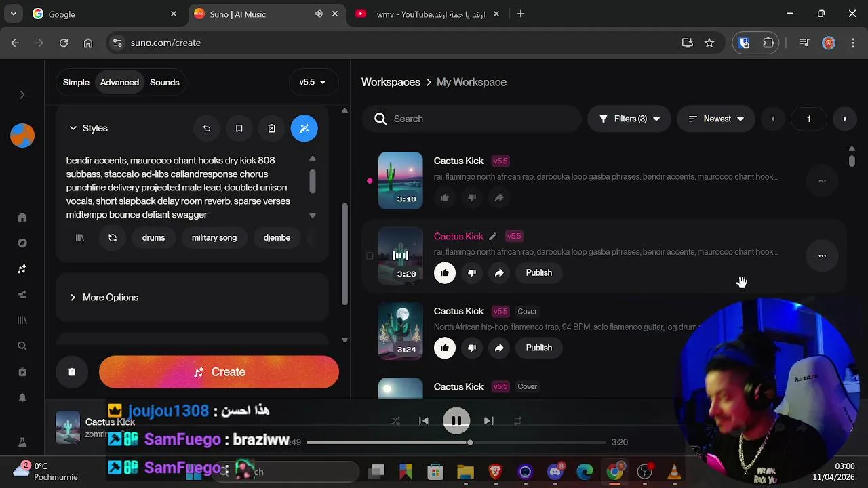Click into the styles text box
The height and width of the screenshot is (488, 868).
(x=183, y=188)
